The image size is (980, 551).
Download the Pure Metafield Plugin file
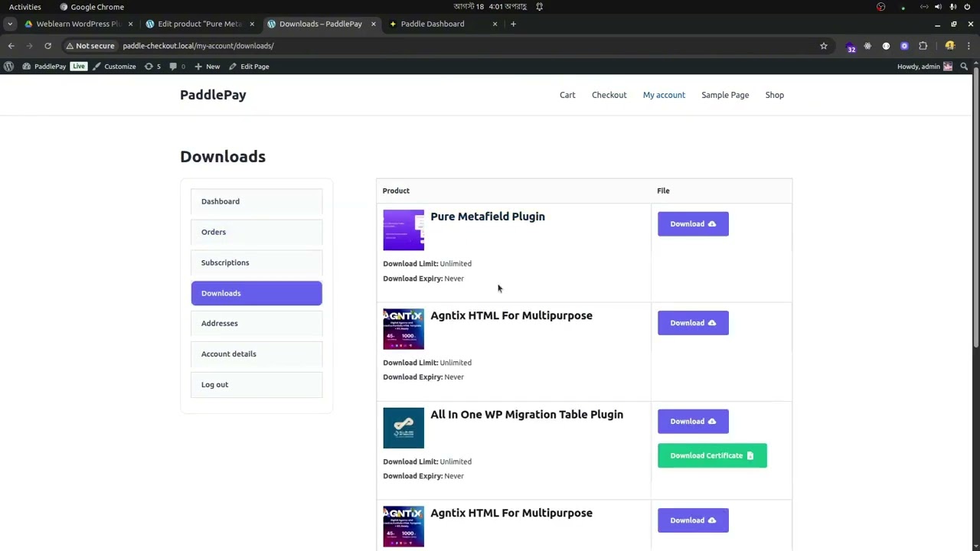pos(693,224)
